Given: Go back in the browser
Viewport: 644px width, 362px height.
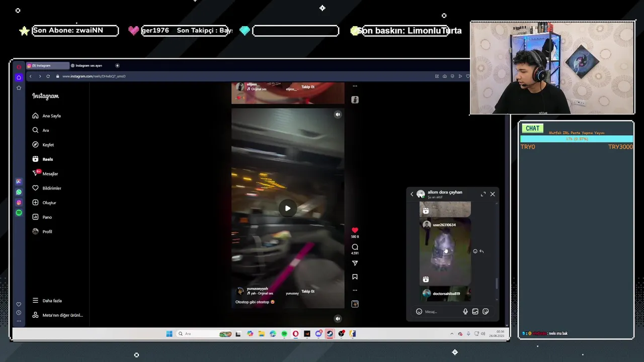Looking at the screenshot, I should coord(30,76).
